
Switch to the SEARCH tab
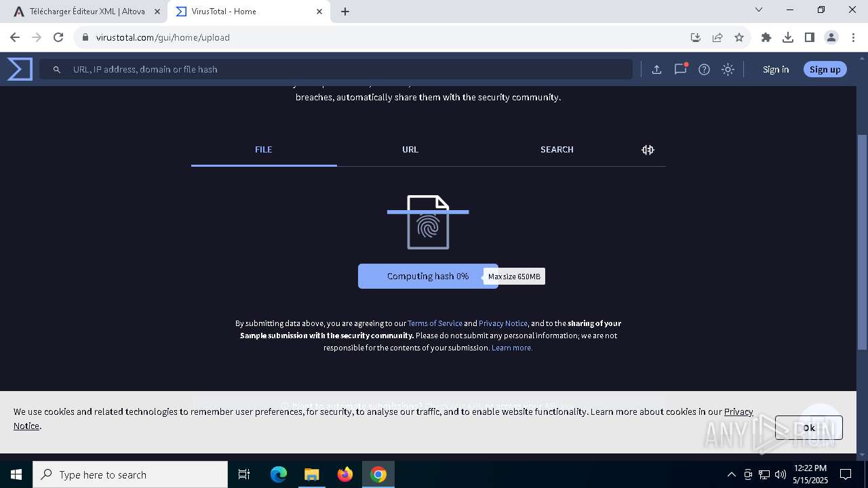pos(557,150)
